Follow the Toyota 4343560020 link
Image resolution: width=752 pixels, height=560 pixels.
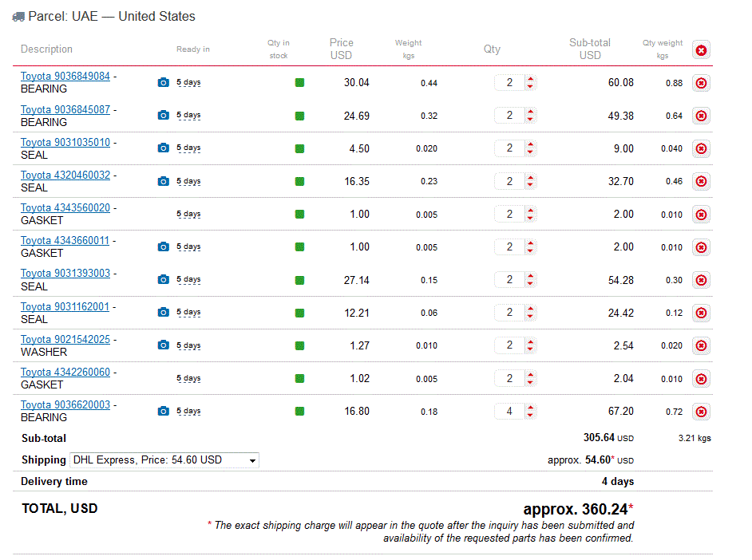[65, 208]
